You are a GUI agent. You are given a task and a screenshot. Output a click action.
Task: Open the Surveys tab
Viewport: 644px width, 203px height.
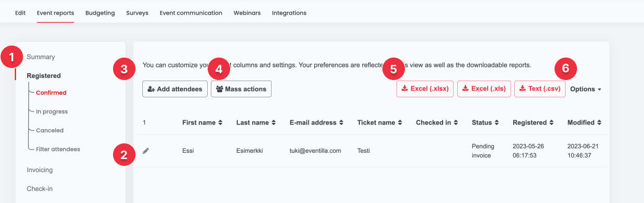tap(137, 13)
